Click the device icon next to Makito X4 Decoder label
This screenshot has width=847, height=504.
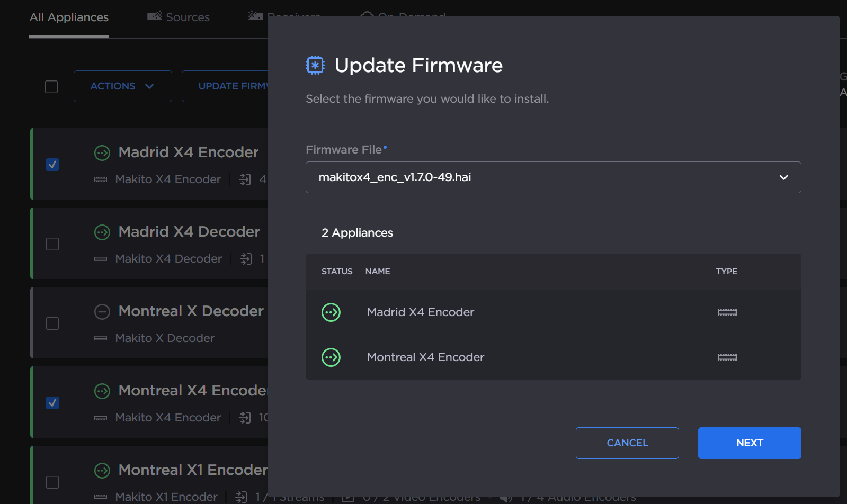tap(101, 258)
